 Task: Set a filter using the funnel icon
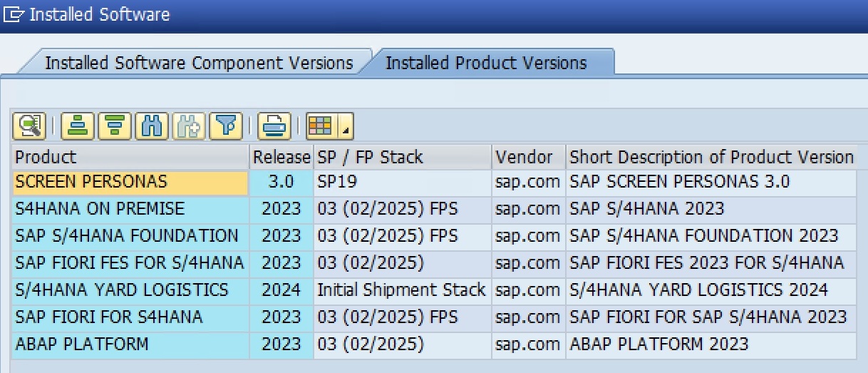[x=225, y=126]
